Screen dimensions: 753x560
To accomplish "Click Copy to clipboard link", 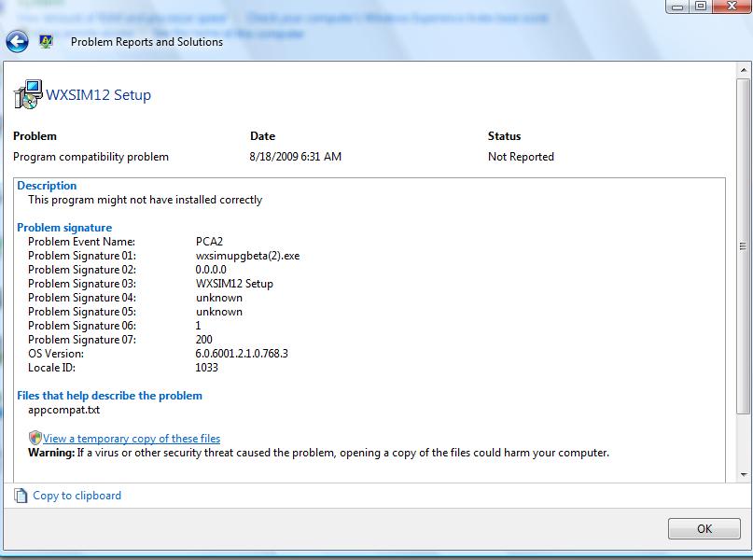I will click(77, 496).
